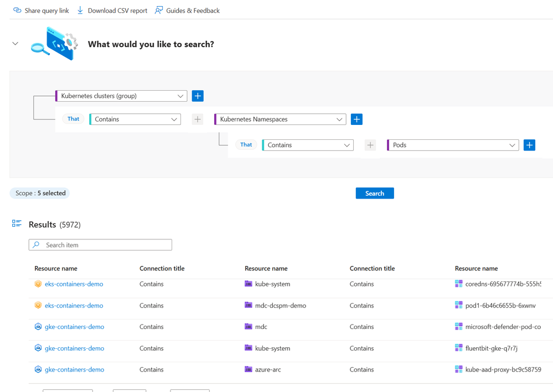Open eks-containers-demo link in kube-system row
This screenshot has width=553, height=392.
tap(74, 284)
